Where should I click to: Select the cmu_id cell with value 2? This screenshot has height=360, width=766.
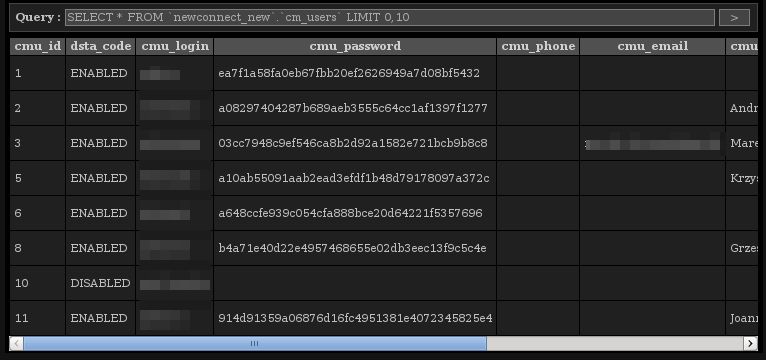tap(38, 108)
